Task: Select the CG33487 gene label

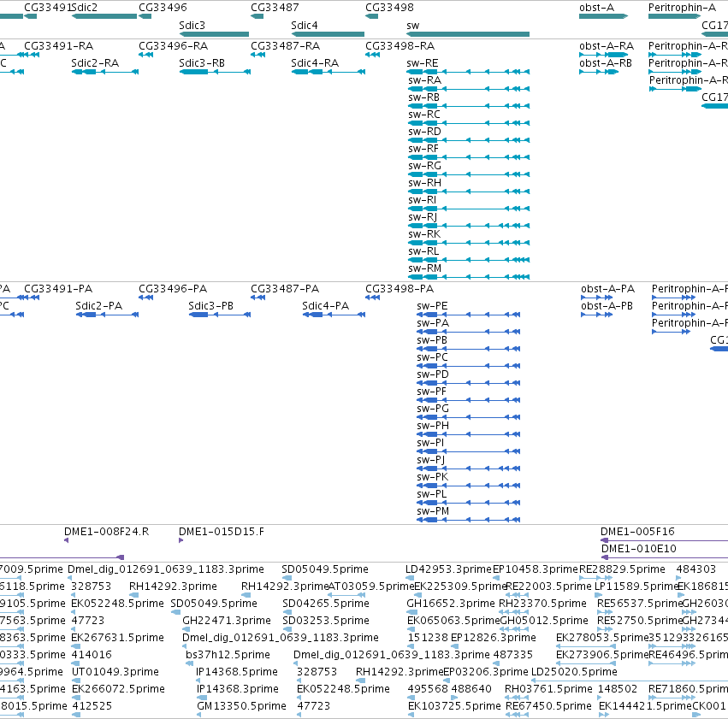Action: point(275,8)
